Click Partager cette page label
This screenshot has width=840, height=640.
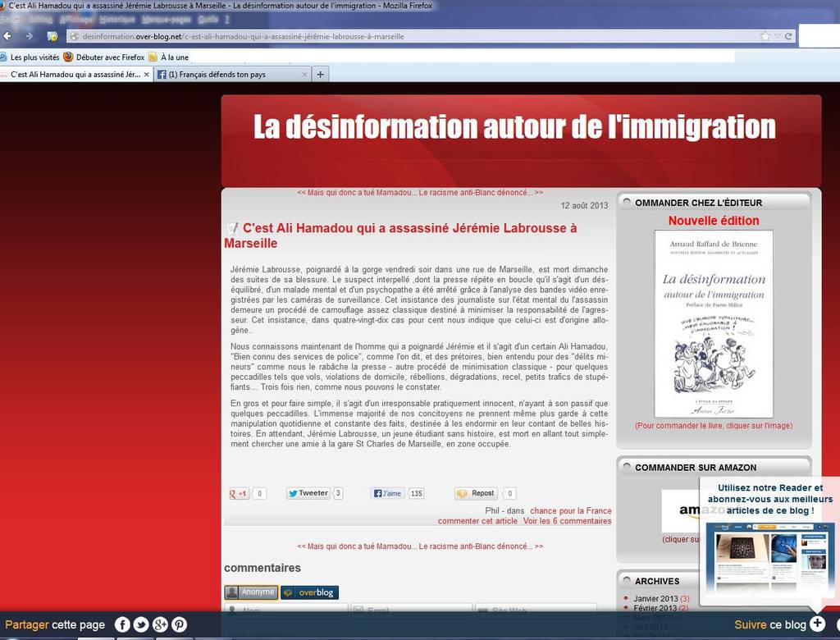pos(55,625)
